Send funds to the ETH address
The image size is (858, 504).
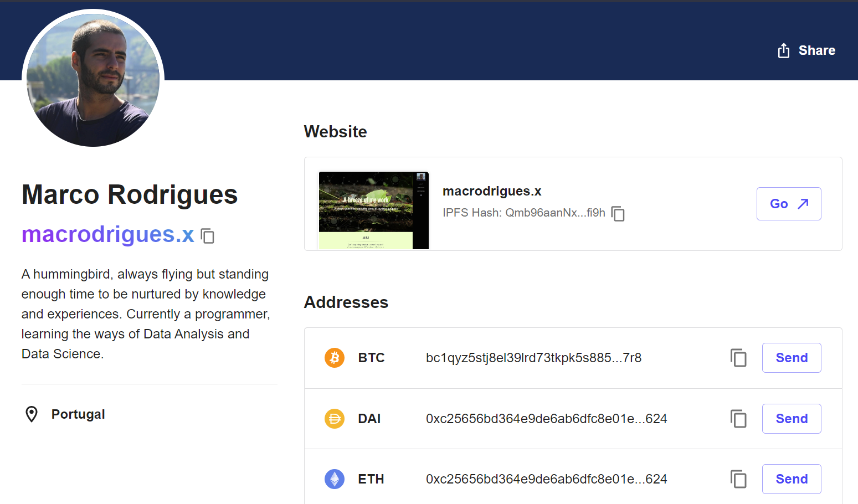coord(791,479)
